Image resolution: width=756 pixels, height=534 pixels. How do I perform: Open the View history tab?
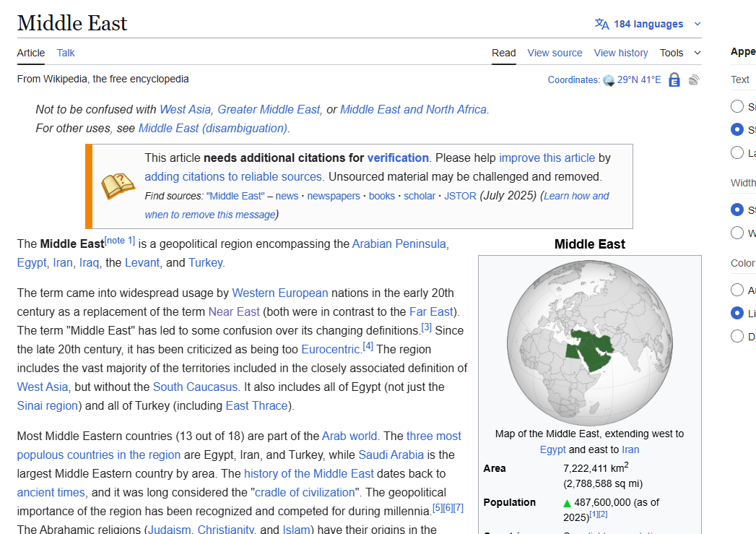[x=620, y=53]
